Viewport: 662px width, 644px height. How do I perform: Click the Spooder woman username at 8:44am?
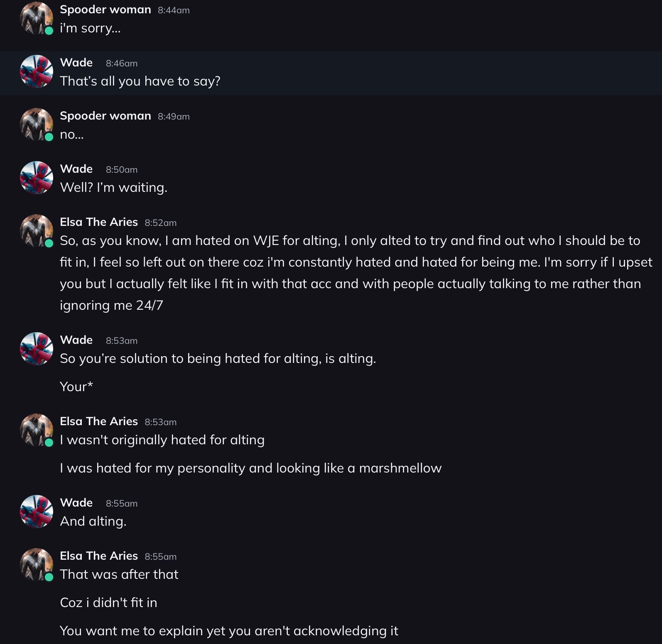(x=105, y=10)
